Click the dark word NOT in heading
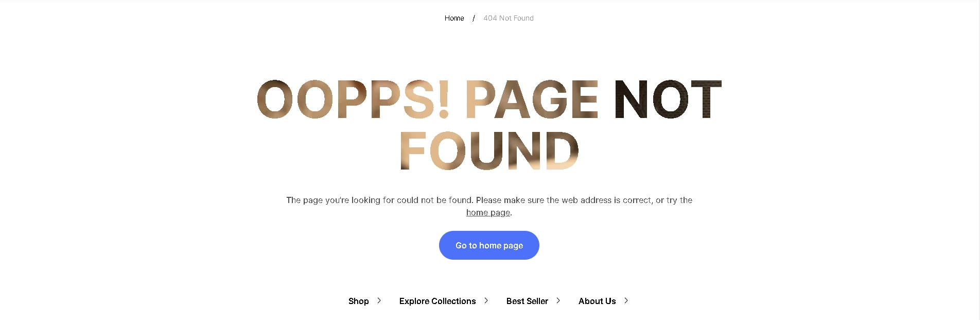The image size is (980, 320). pyautogui.click(x=668, y=99)
